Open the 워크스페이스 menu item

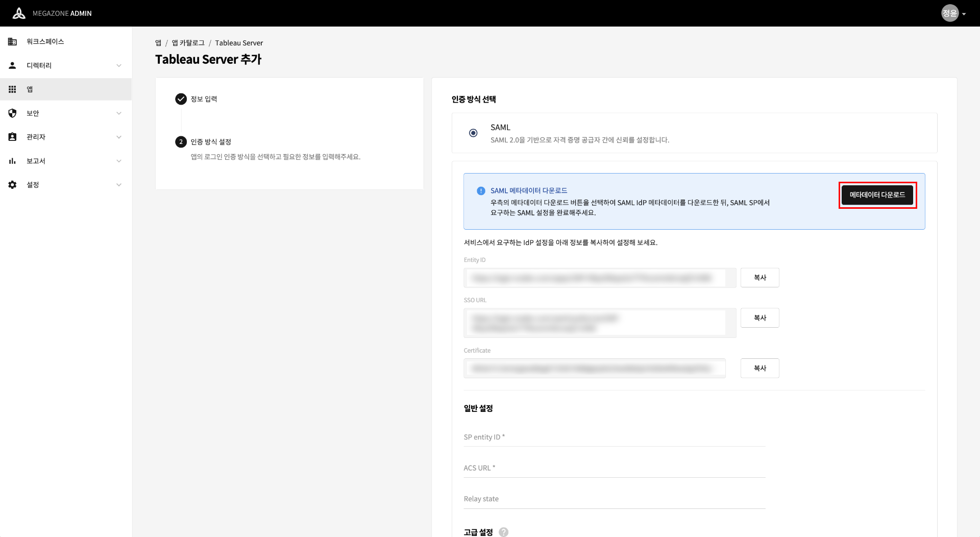pos(66,41)
